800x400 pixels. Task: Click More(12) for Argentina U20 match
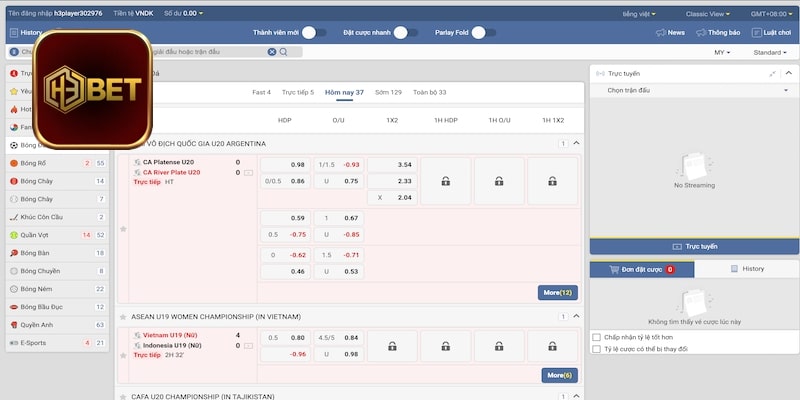click(x=558, y=293)
